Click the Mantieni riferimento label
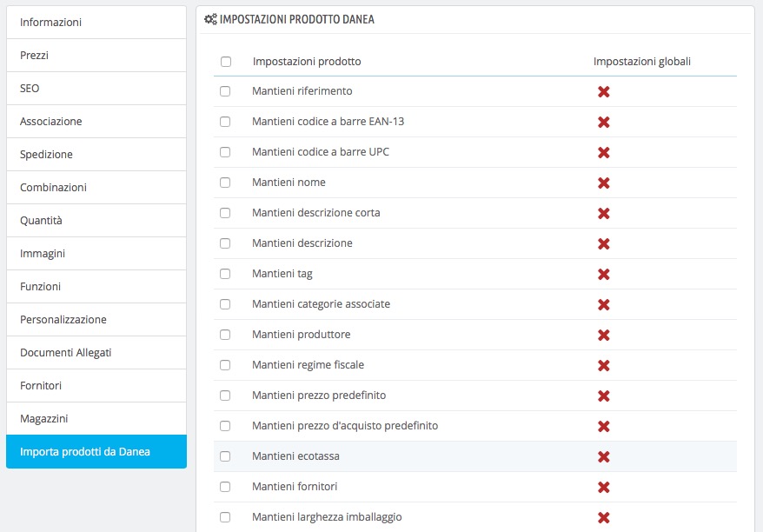This screenshot has height=532, width=763. tap(302, 91)
